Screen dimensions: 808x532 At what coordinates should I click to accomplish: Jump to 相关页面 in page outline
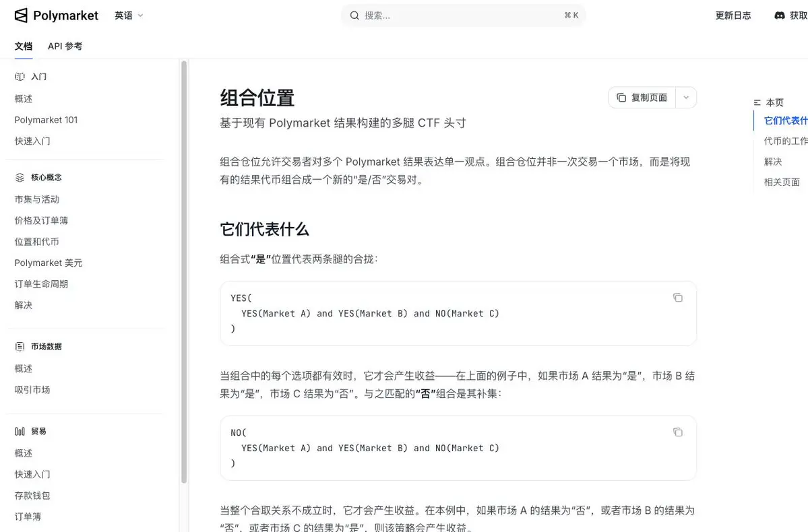pos(782,182)
